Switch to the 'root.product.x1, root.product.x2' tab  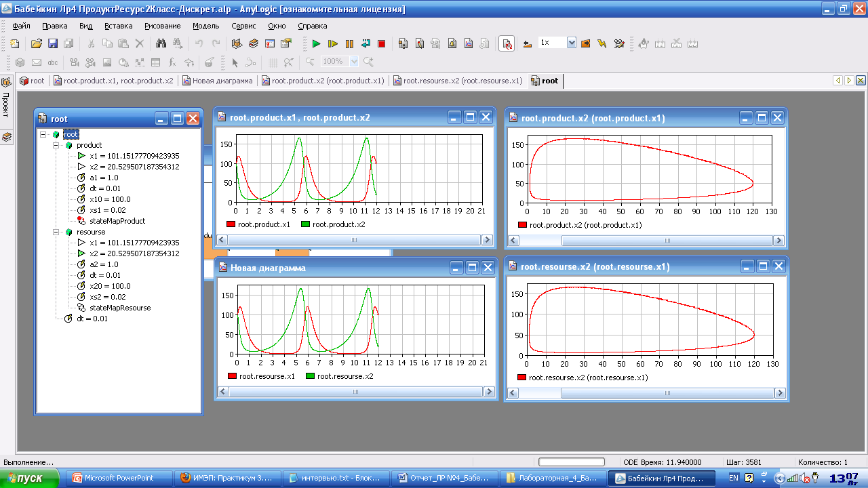pyautogui.click(x=113, y=81)
